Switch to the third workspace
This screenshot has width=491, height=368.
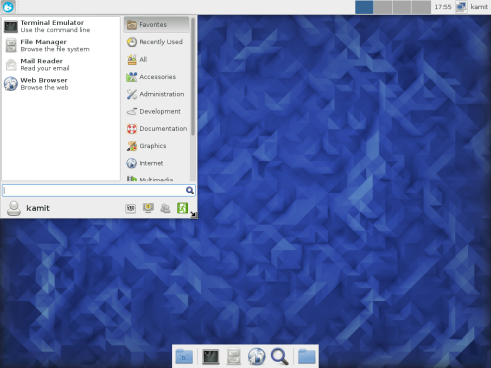[x=402, y=7]
